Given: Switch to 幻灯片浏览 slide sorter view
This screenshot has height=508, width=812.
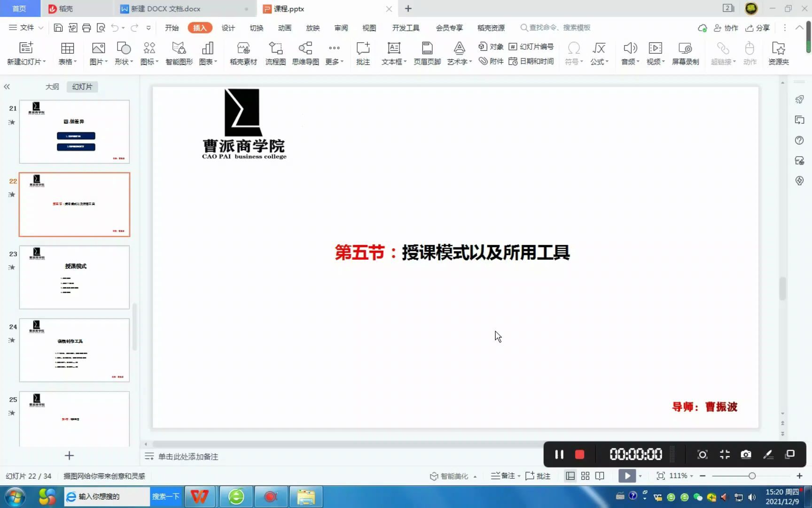Looking at the screenshot, I should 585,476.
